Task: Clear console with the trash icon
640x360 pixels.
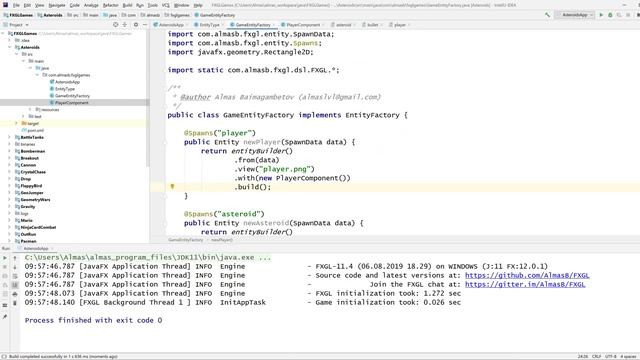Action: [x=15, y=303]
